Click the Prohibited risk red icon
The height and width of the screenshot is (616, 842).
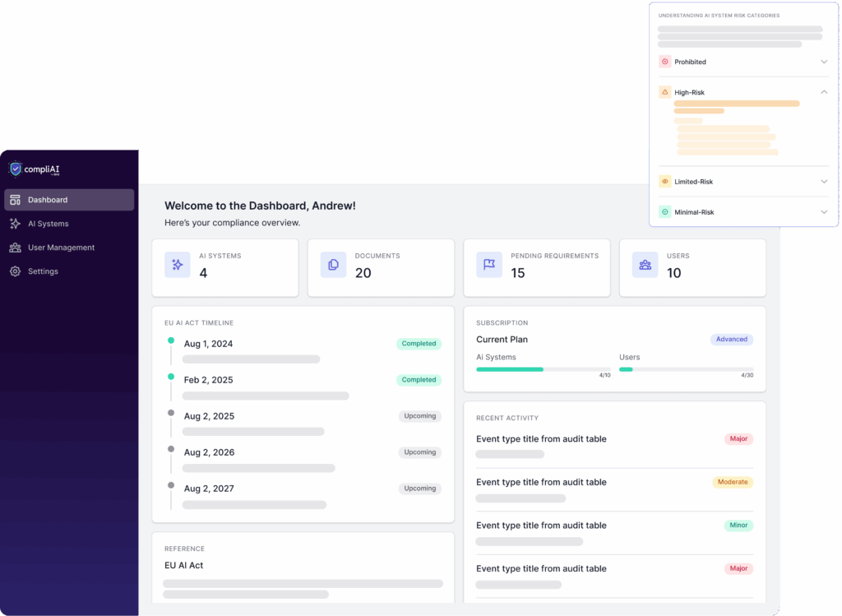(664, 62)
